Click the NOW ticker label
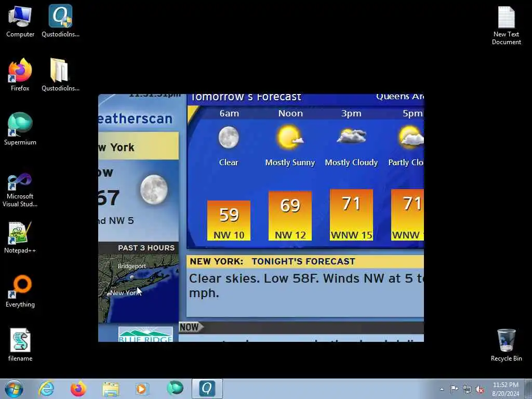 pos(190,327)
